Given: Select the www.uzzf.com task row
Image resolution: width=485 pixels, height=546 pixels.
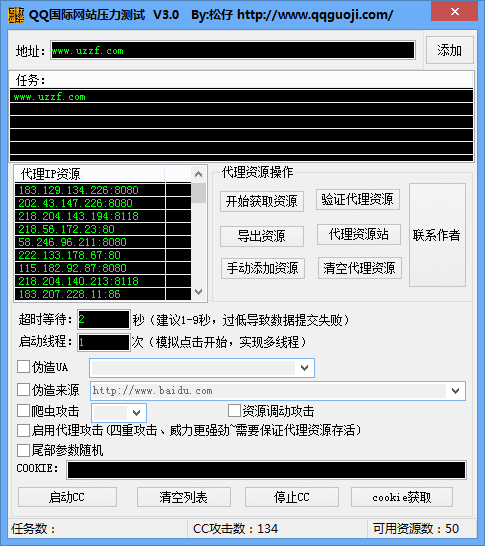Looking at the screenshot, I should click(x=241, y=96).
